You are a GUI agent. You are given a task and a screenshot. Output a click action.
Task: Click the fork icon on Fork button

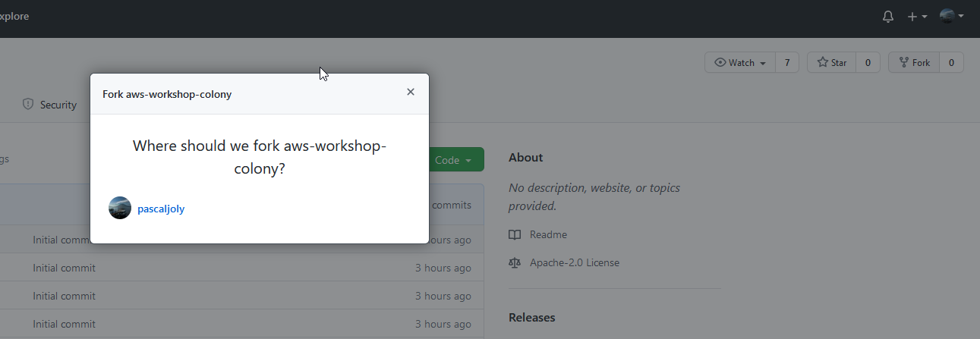[x=904, y=62]
